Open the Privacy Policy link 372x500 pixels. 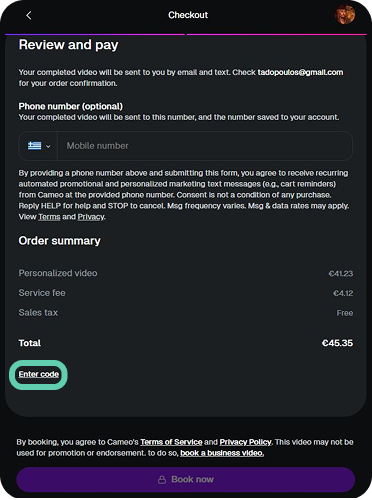pos(245,442)
